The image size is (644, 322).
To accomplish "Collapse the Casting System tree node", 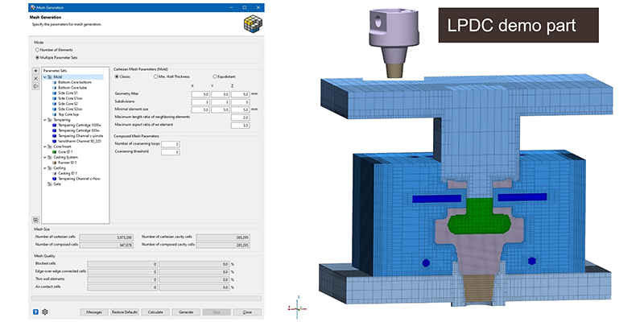I will 44,156.
